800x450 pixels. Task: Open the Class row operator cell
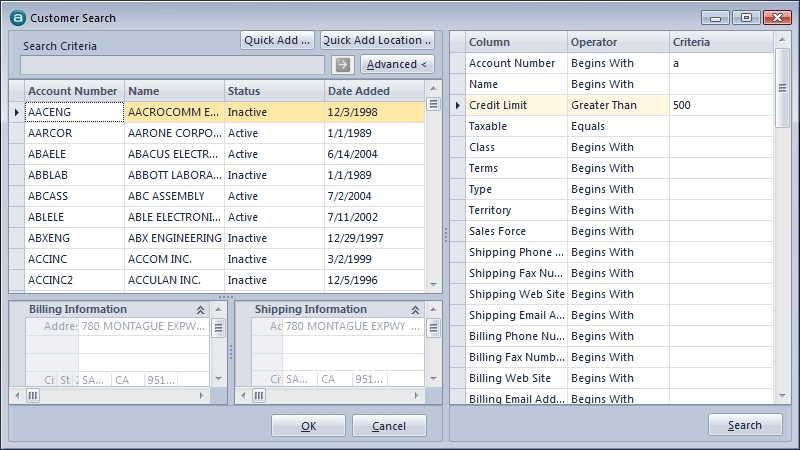618,147
